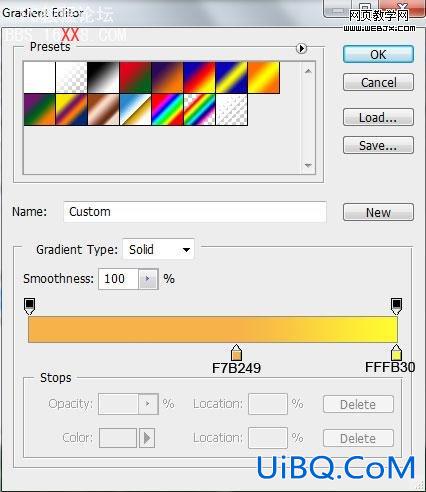Select the transparent stripes gradient preset
Image resolution: width=426 pixels, height=492 pixels.
[x=231, y=109]
